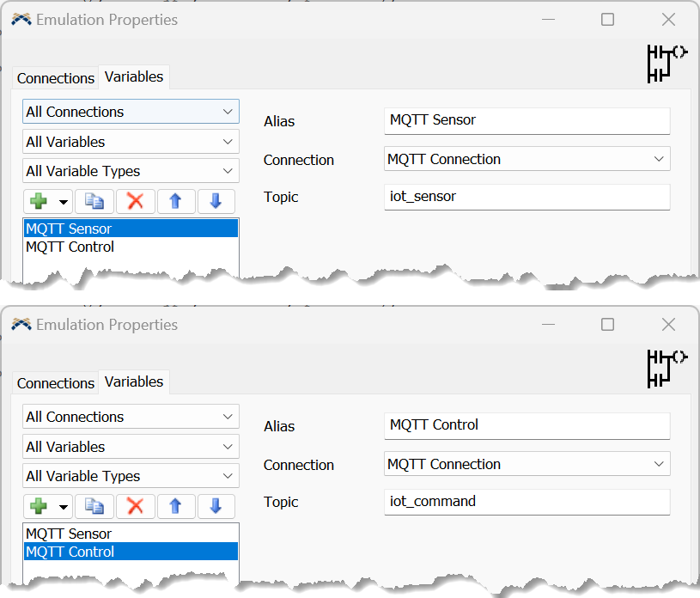
Task: Click the move up arrow in the iot_sensor window
Action: coord(175,201)
